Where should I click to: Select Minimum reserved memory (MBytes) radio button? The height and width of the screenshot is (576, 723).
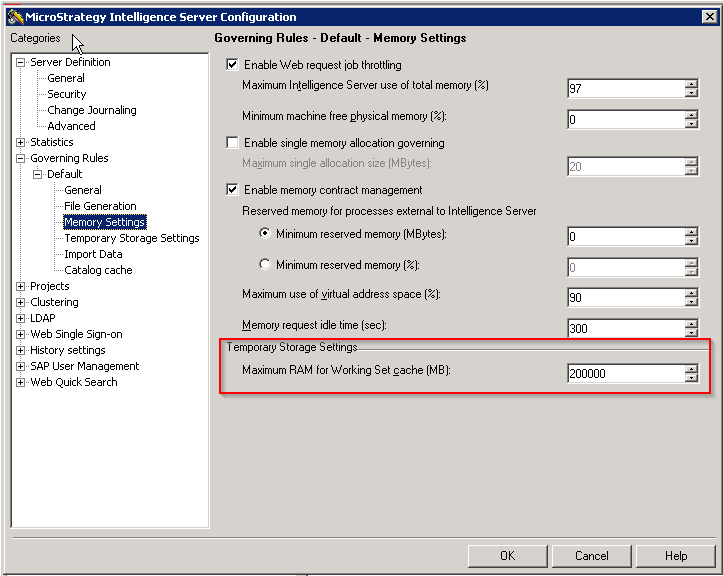[265, 234]
